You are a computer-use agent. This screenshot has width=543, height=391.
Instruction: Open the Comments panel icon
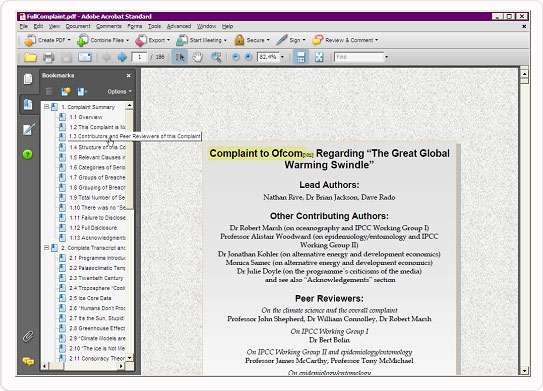(28, 362)
